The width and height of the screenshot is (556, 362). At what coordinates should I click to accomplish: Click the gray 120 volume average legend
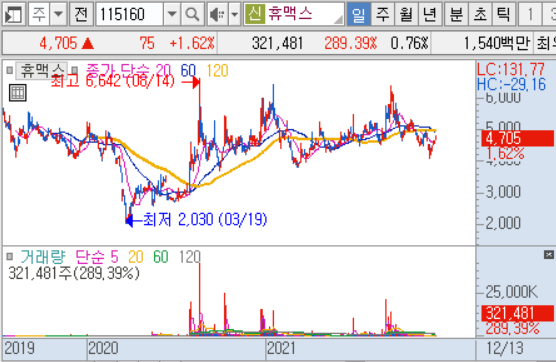190,256
